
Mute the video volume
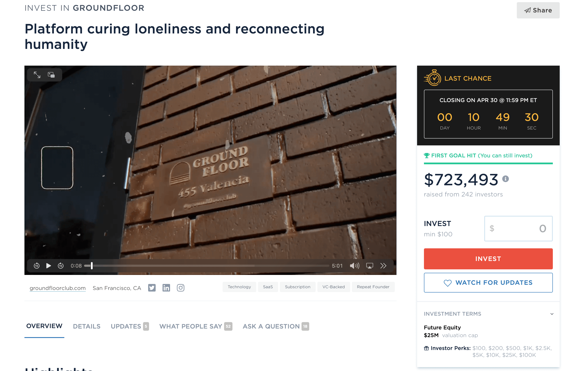pyautogui.click(x=354, y=266)
